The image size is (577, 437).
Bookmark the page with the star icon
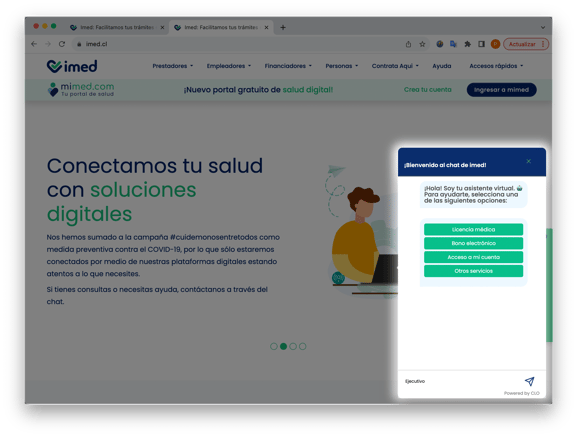click(x=422, y=44)
